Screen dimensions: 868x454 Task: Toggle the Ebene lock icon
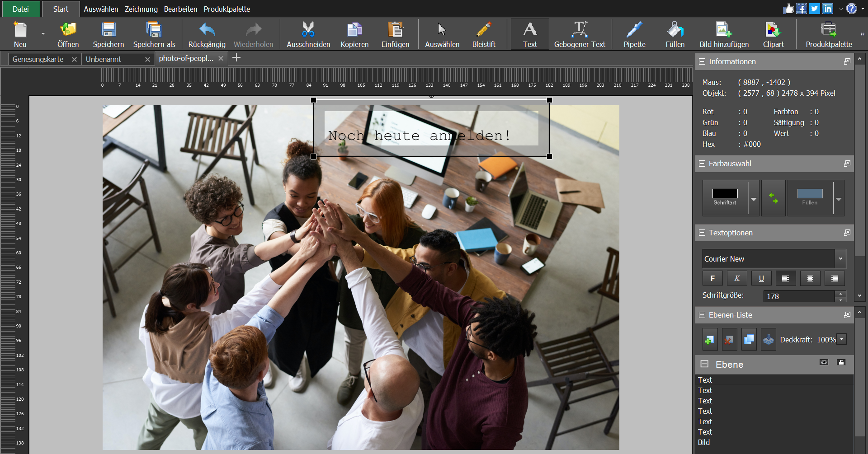pyautogui.click(x=841, y=362)
